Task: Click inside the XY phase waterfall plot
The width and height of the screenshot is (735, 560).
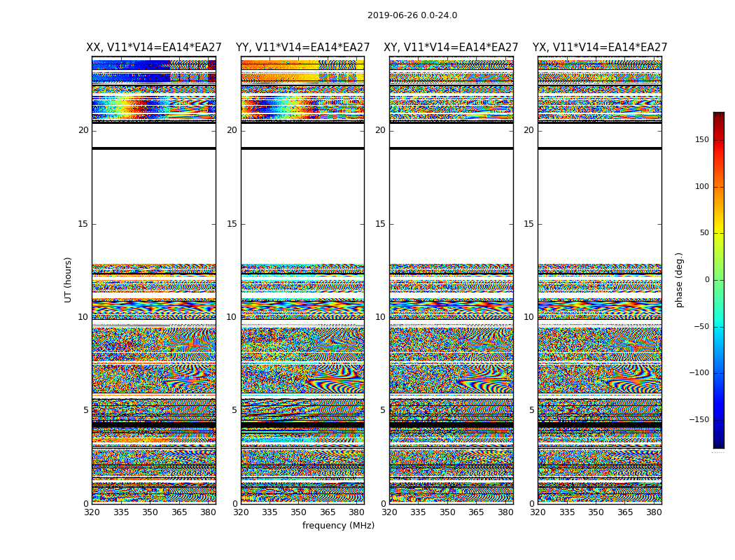Action: pyautogui.click(x=451, y=280)
